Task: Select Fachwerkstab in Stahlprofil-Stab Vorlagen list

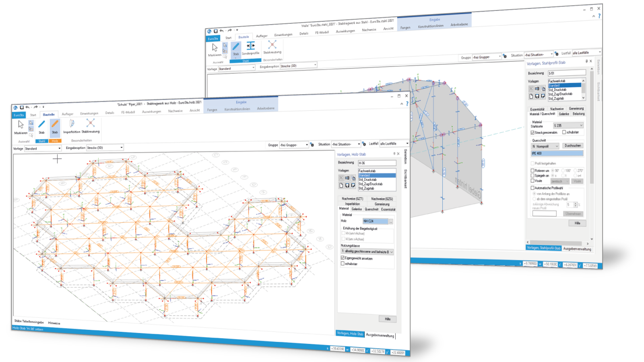Action: [557, 81]
